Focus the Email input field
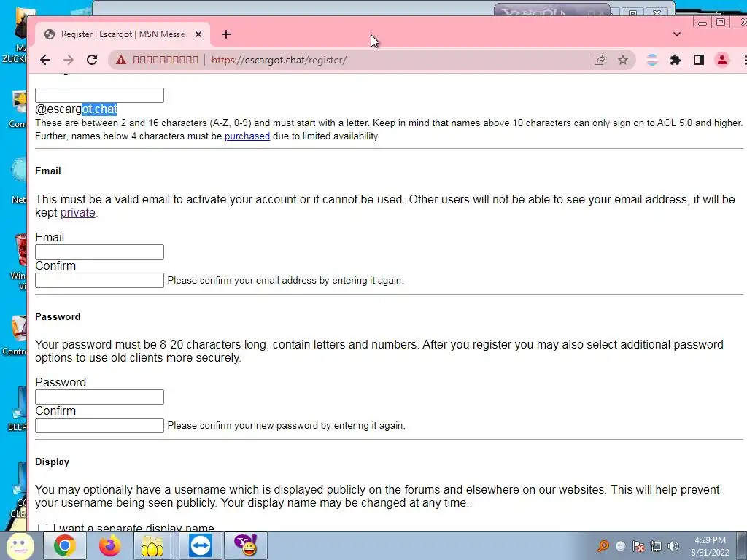The width and height of the screenshot is (747, 560). (99, 252)
